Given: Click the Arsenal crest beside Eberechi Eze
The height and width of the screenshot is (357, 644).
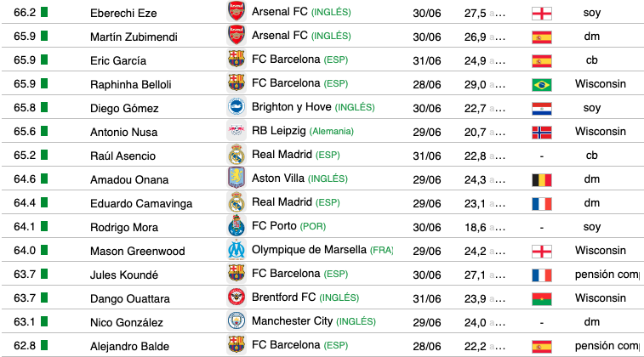Looking at the screenshot, I should pos(236,13).
